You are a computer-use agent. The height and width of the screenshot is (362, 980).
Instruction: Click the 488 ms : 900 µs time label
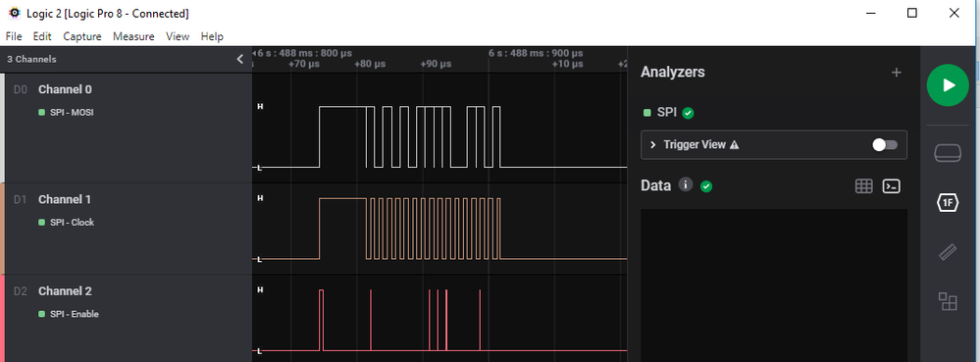tap(536, 53)
